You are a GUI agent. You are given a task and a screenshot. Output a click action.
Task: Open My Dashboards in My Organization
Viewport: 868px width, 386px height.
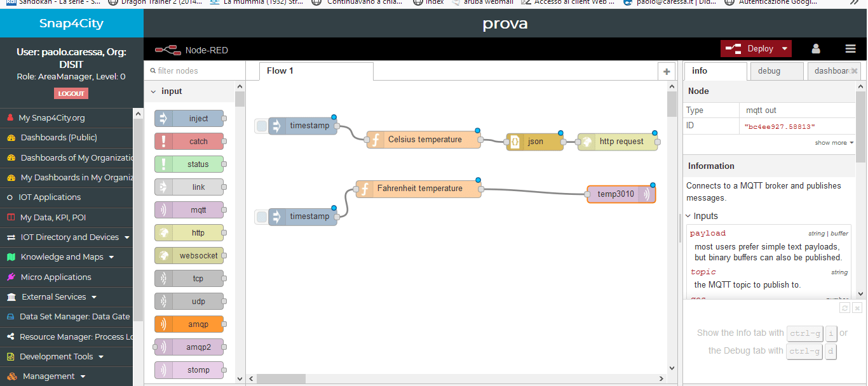67,177
